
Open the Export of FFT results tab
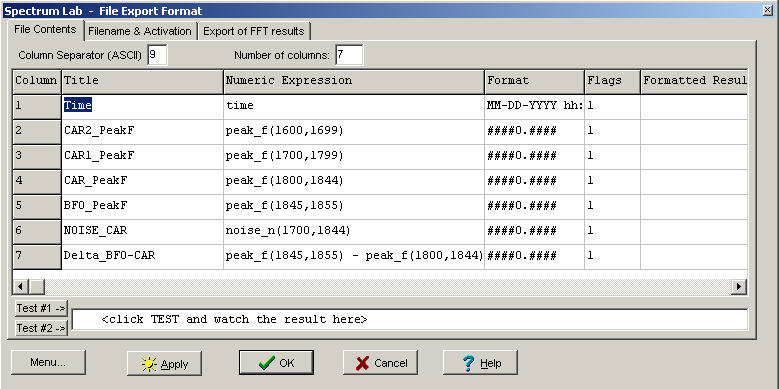point(254,31)
